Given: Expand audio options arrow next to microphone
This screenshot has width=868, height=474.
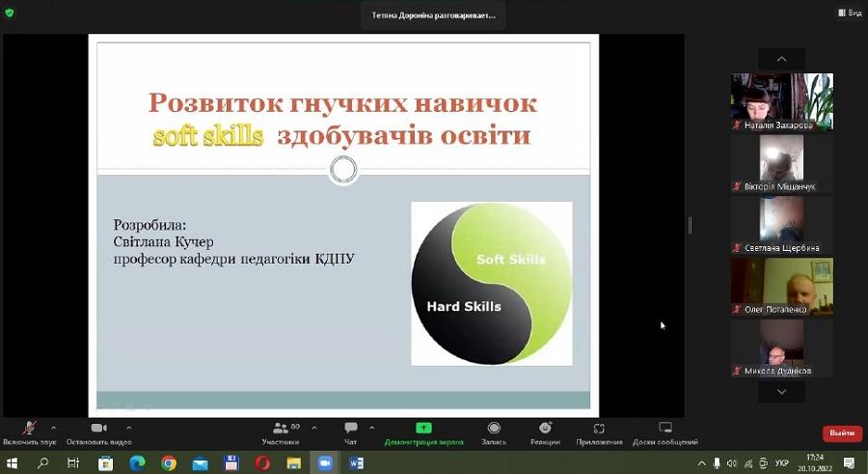Looking at the screenshot, I should (53, 427).
